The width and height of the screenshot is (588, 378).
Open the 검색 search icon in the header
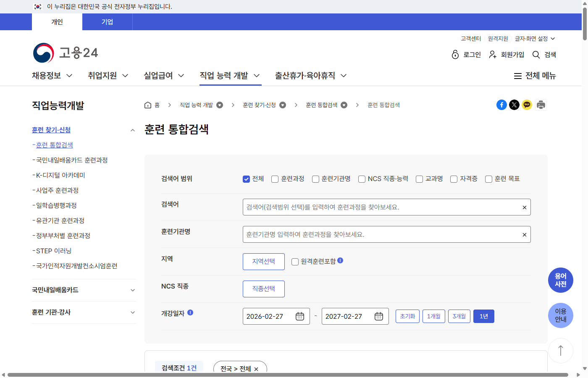[536, 55]
